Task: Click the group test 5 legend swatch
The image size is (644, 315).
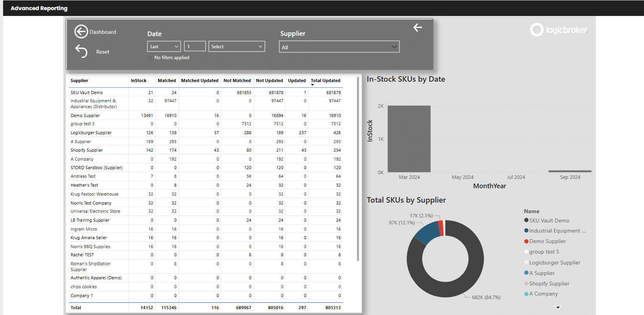Action: click(x=526, y=252)
